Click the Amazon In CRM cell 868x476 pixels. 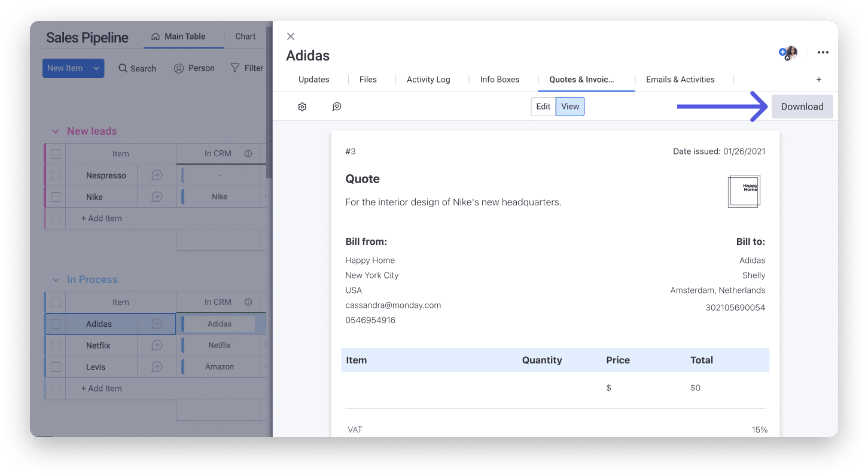(x=220, y=367)
